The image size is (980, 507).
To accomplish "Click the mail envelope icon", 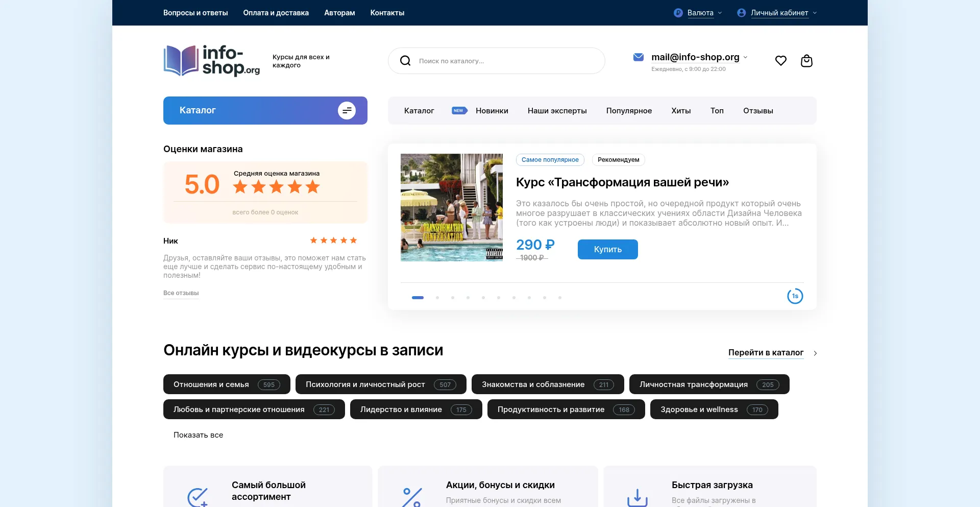I will point(638,57).
